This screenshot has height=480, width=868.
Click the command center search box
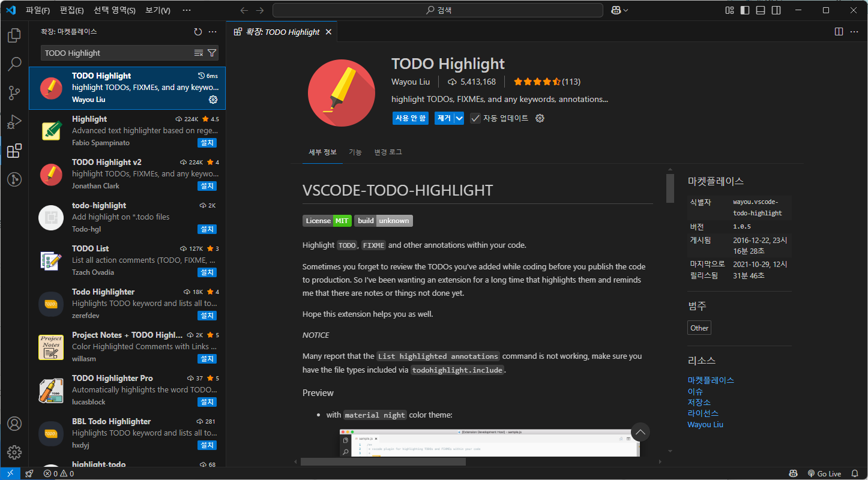(x=438, y=10)
